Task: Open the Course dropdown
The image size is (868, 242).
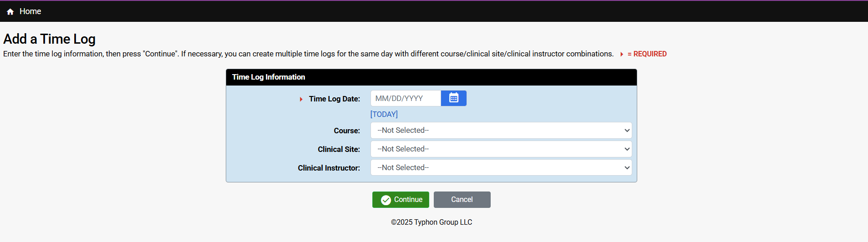Action: click(501, 131)
